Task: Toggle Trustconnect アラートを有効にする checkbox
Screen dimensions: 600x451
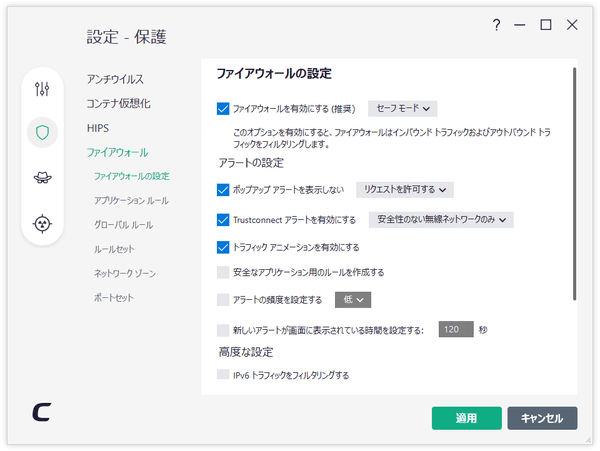Action: (x=223, y=220)
